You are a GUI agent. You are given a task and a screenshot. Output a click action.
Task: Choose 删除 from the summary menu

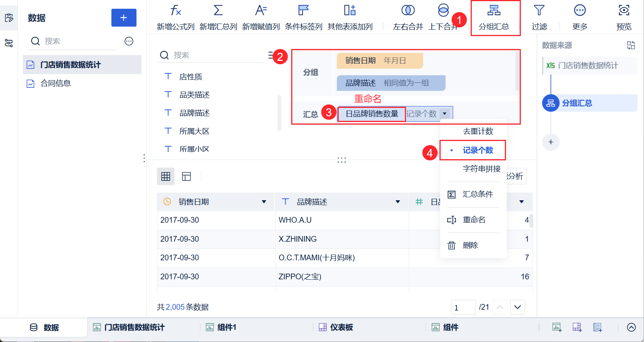click(x=470, y=245)
